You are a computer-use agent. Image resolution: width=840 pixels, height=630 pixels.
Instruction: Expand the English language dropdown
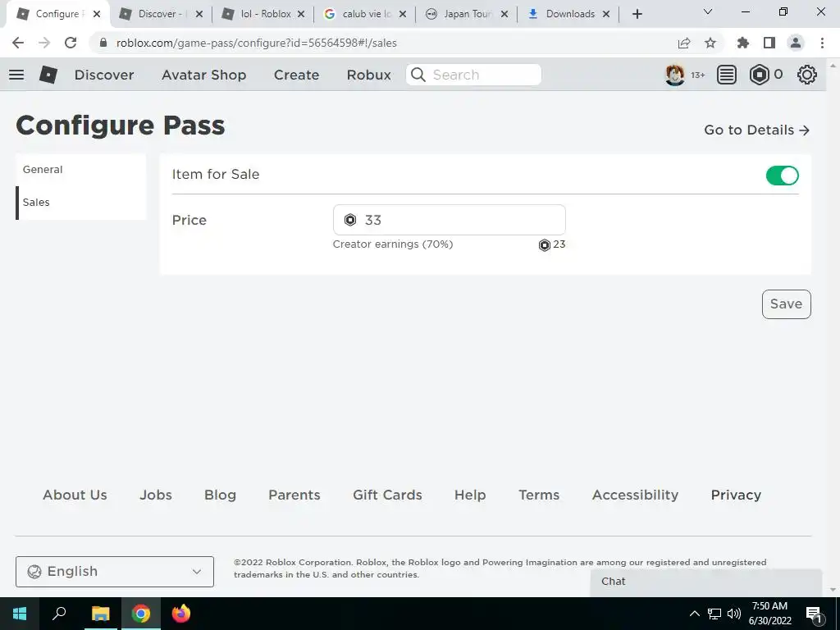[x=115, y=572]
